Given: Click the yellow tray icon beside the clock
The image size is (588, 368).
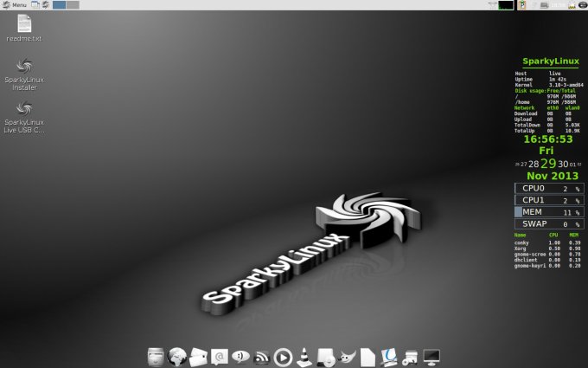Looking at the screenshot, I should 572,5.
